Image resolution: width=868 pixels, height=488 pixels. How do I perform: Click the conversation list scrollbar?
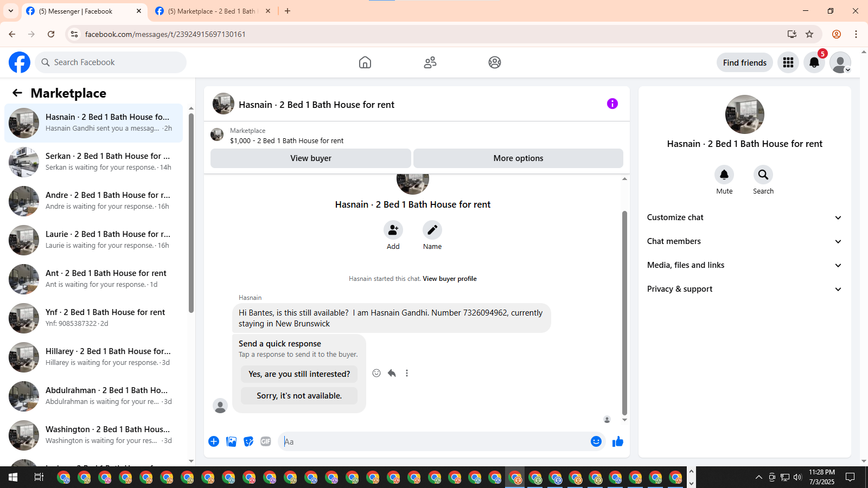pos(191,213)
